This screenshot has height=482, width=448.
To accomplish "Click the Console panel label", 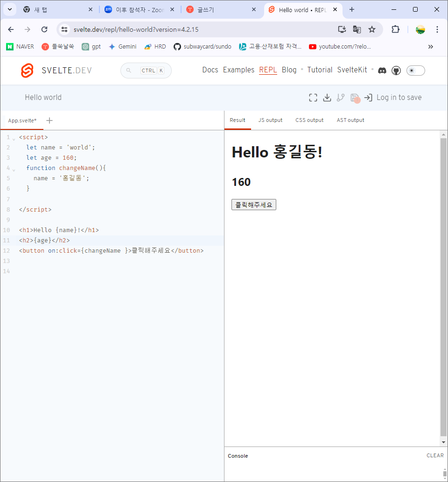I will click(x=238, y=456).
